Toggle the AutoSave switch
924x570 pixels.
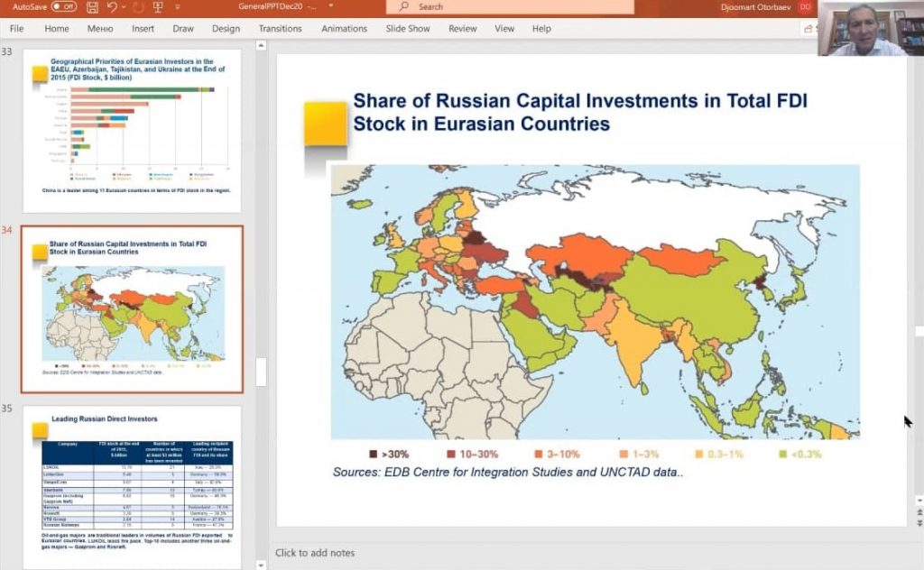pos(63,7)
